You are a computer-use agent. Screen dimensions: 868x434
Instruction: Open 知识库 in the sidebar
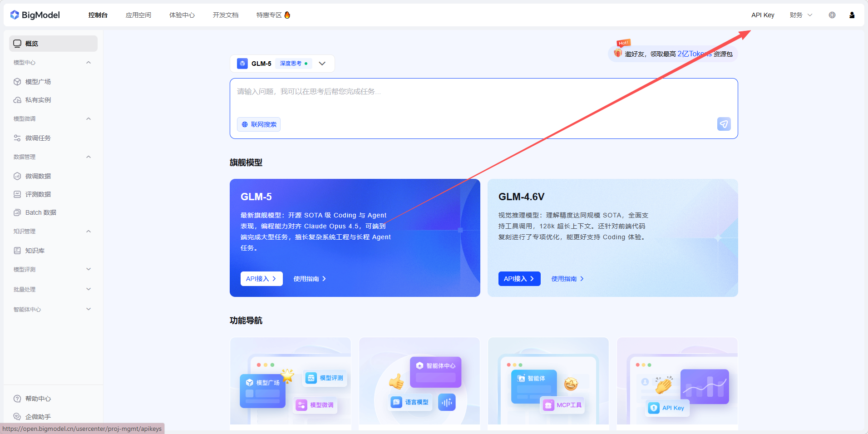(x=35, y=251)
